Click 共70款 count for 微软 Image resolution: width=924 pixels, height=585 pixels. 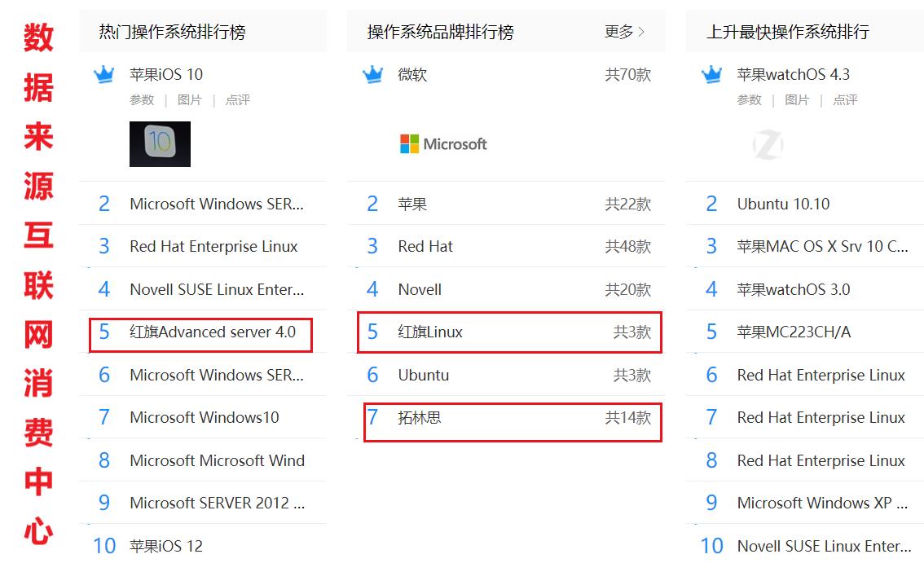(628, 75)
